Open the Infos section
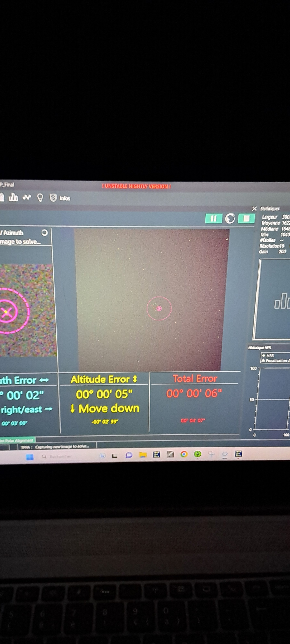The image size is (290, 644). pyautogui.click(x=65, y=198)
